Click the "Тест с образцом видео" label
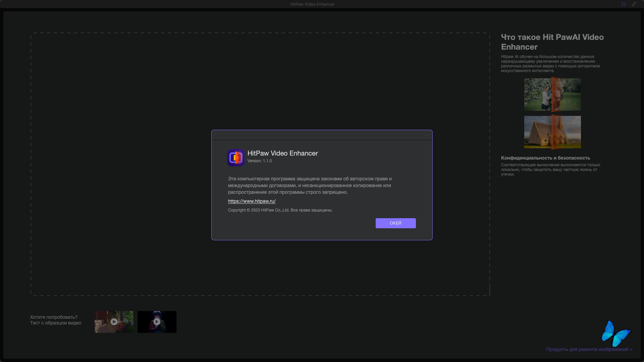Image resolution: width=644 pixels, height=362 pixels. click(56, 323)
